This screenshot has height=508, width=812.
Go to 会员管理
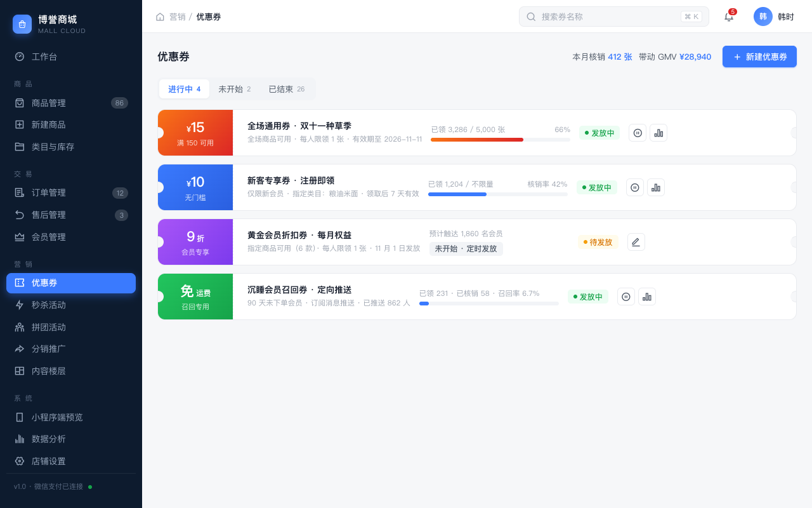tap(71, 237)
